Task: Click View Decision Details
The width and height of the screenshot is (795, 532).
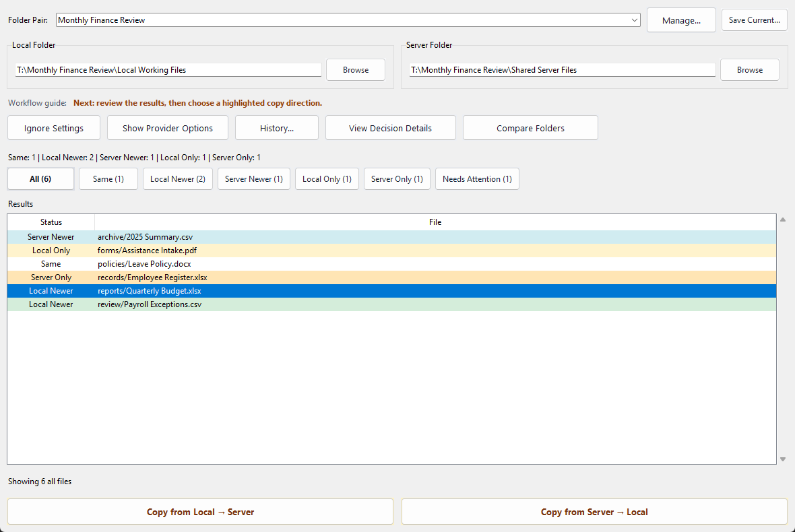Action: click(390, 128)
